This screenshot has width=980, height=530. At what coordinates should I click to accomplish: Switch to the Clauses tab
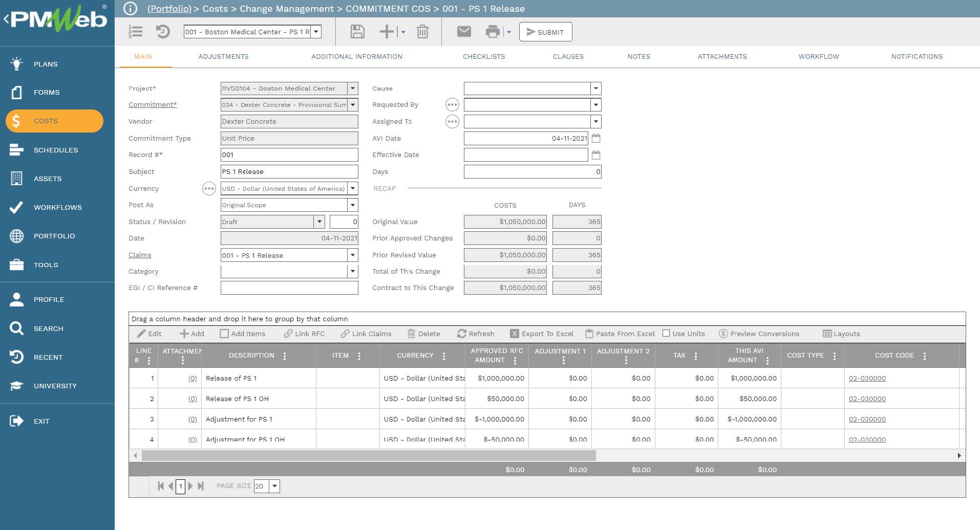point(568,57)
